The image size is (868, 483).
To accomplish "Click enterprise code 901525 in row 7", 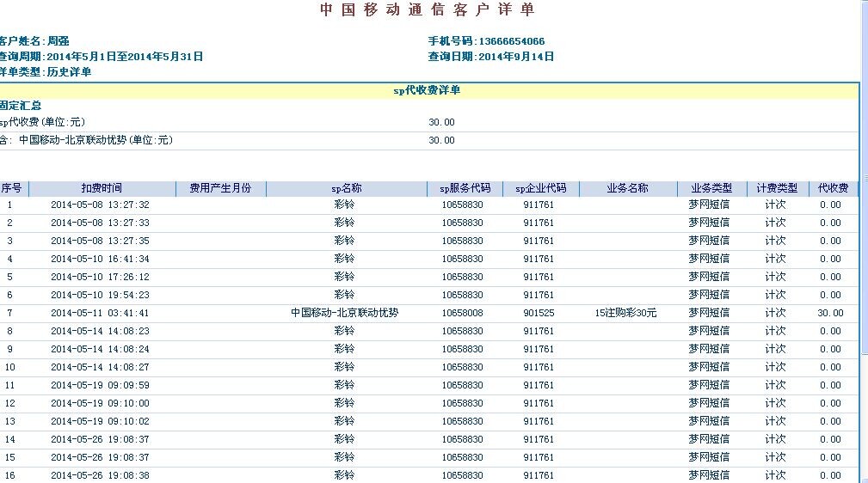I will point(539,313).
